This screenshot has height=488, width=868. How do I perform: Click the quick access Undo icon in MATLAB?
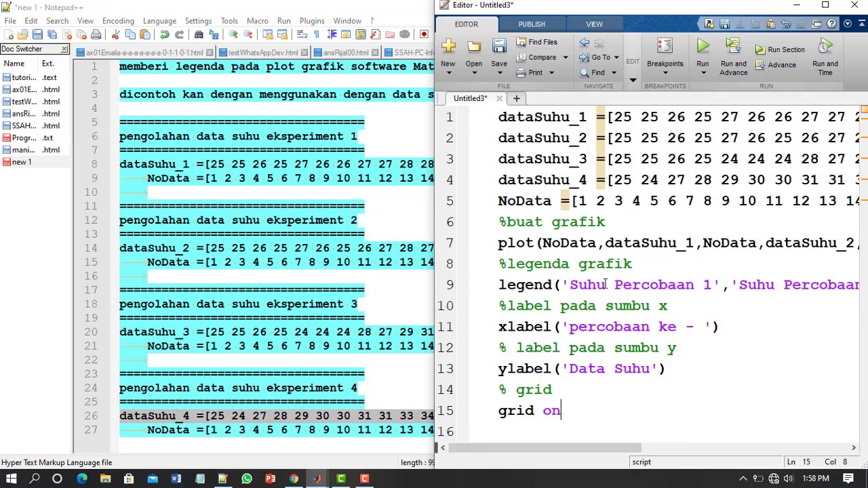click(786, 24)
